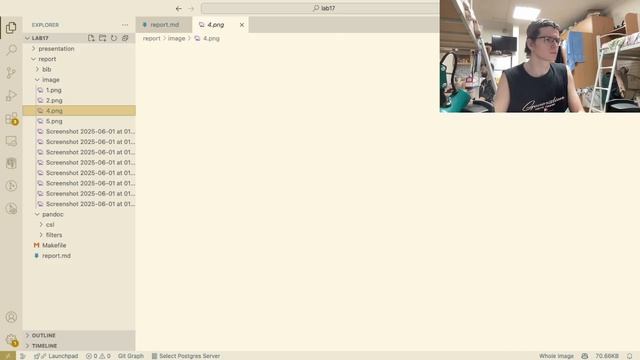Open 5.png in the explorer
The height and width of the screenshot is (360, 640).
[54, 121]
